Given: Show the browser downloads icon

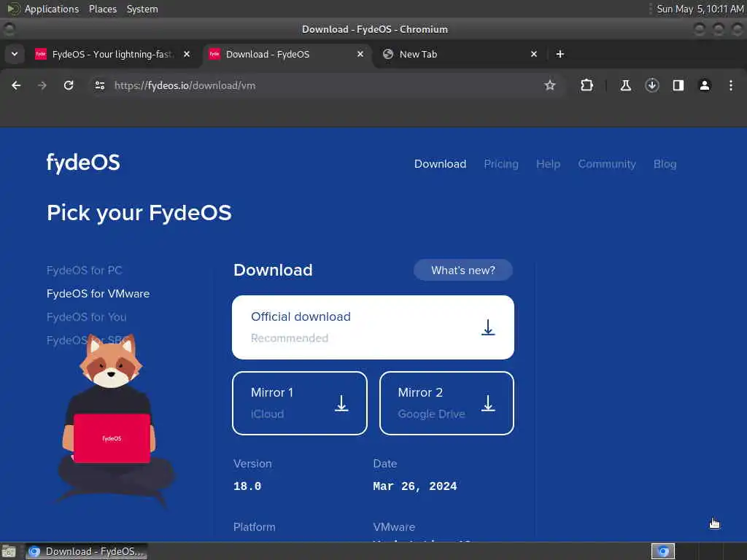Looking at the screenshot, I should [x=651, y=85].
